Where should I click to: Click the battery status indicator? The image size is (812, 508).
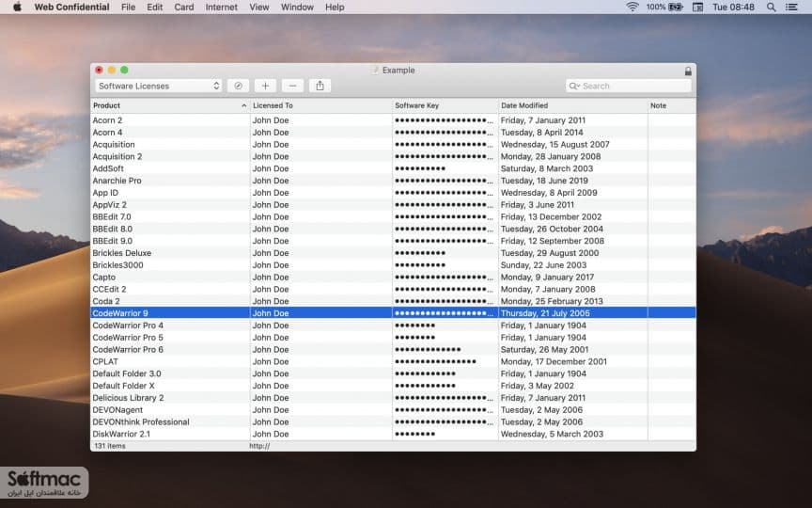665,8
